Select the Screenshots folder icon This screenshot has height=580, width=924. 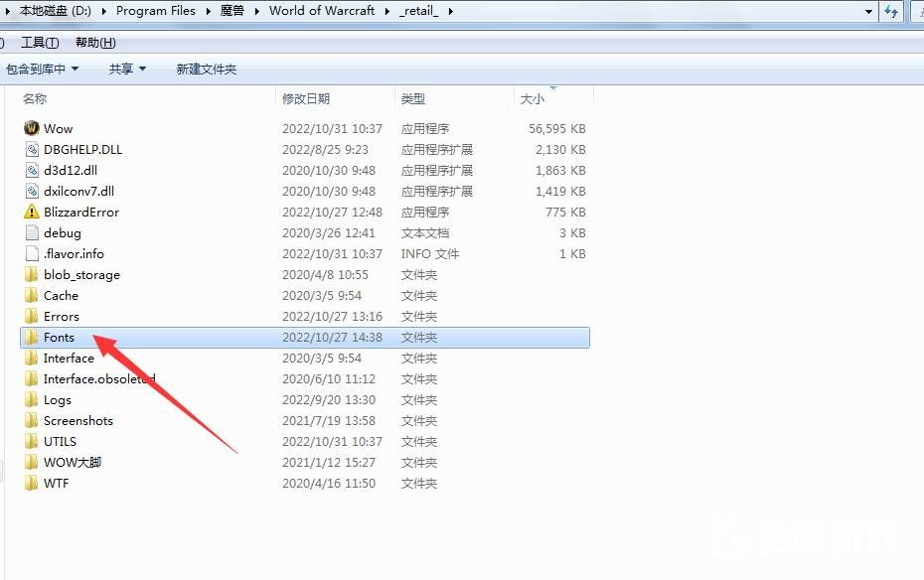click(x=31, y=421)
